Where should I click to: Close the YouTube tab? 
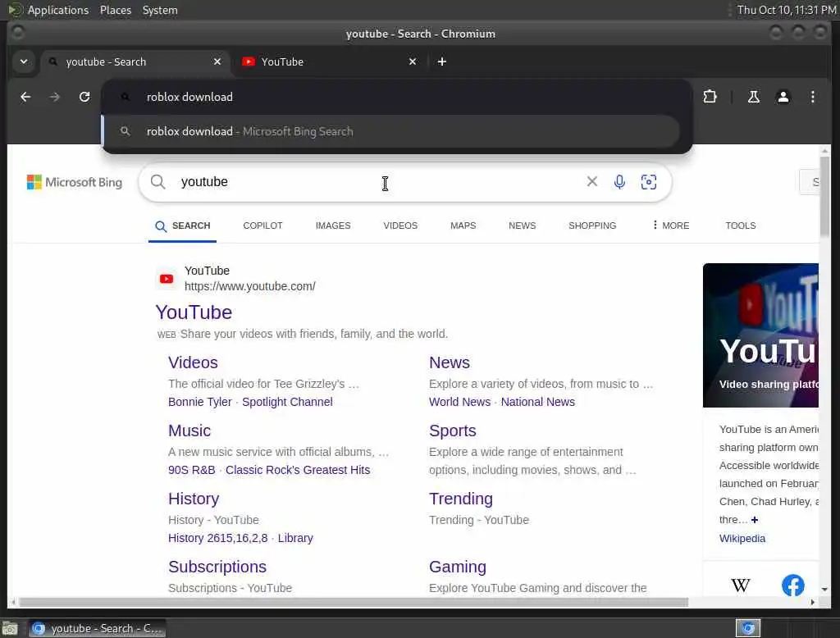click(413, 62)
